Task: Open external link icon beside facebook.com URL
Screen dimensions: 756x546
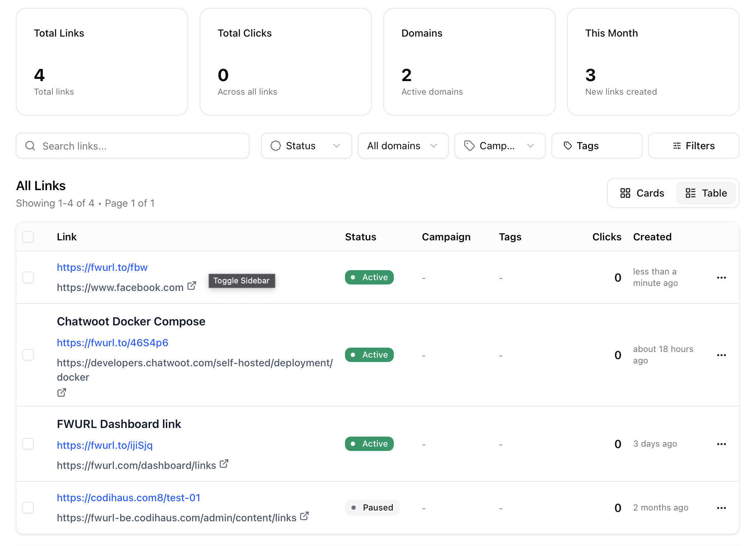Action: tap(192, 286)
